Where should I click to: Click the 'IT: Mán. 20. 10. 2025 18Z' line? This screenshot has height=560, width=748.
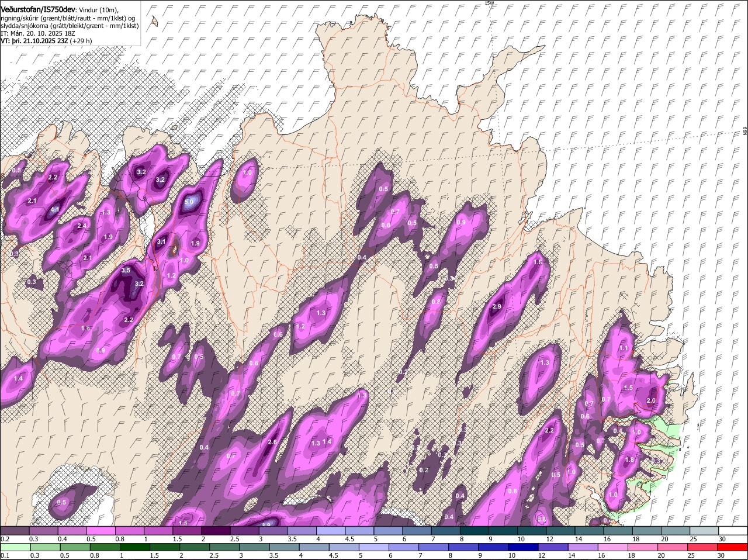point(39,34)
